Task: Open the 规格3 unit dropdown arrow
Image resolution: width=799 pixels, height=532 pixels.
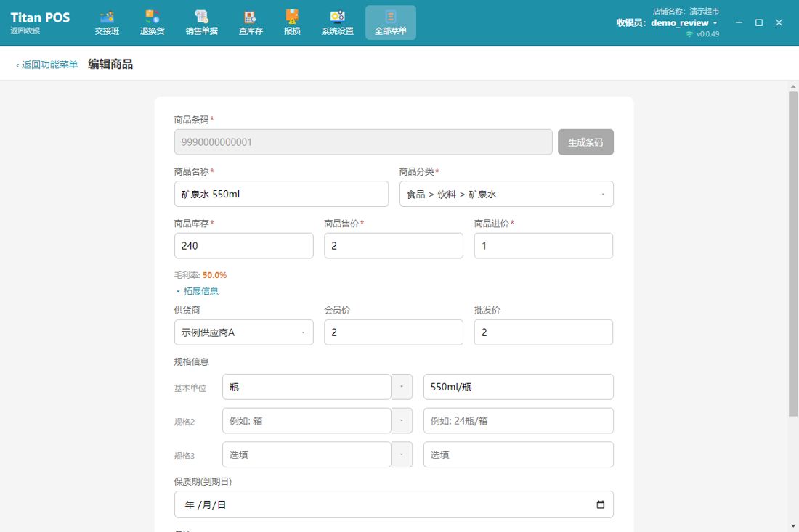Action: (402, 454)
